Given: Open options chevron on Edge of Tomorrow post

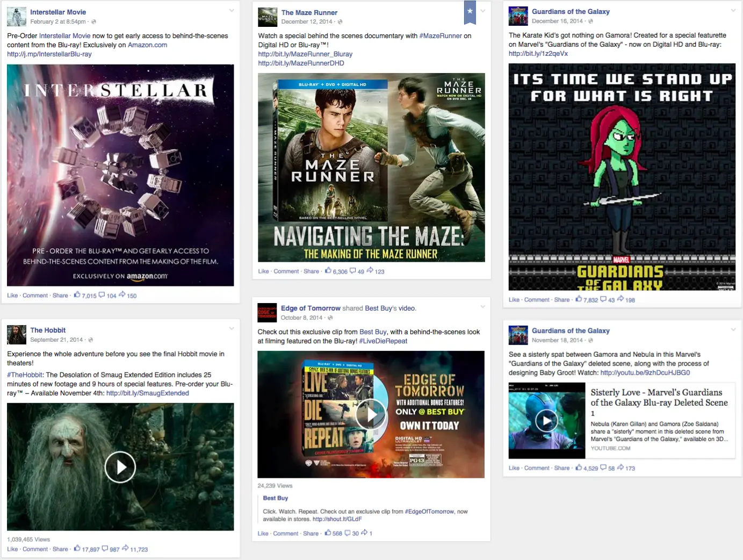Looking at the screenshot, I should point(482,307).
